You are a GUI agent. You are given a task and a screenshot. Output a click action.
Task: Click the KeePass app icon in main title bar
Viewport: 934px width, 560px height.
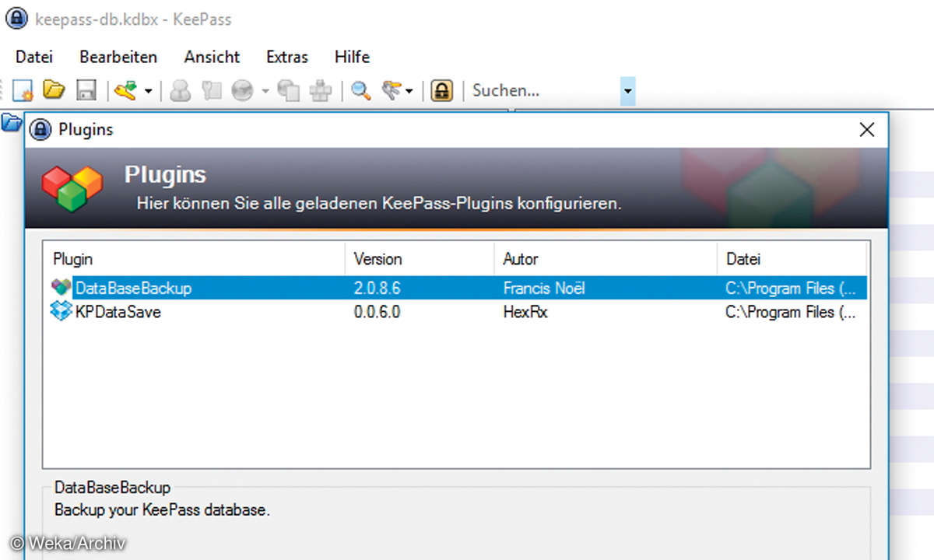[x=16, y=19]
